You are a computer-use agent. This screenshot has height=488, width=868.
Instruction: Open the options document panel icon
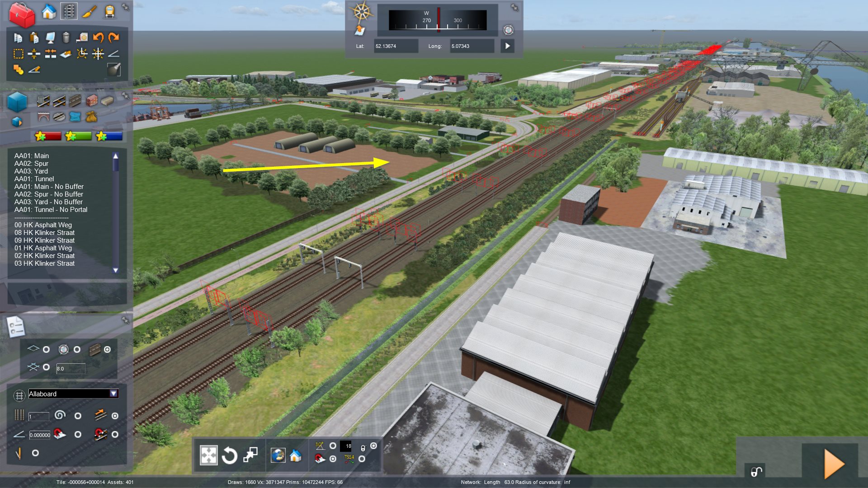coord(16,327)
